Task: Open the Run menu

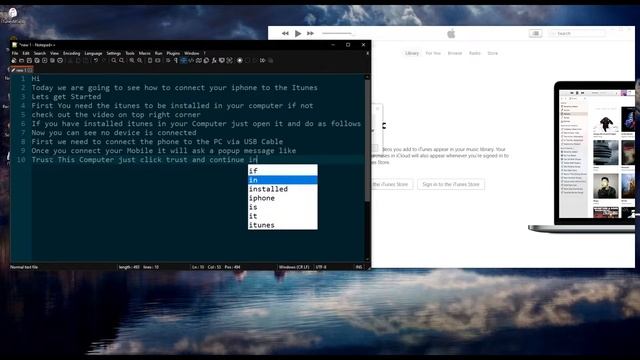Action: pyautogui.click(x=158, y=53)
